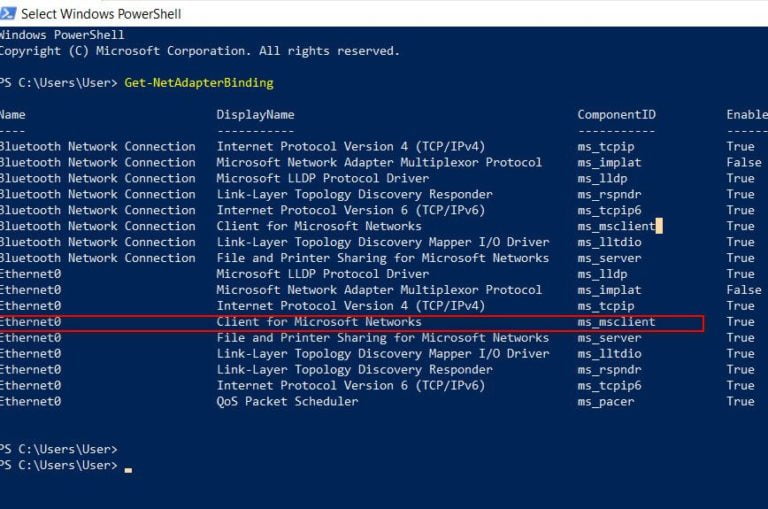Click the blinking cursor at the final prompt
This screenshot has width=768, height=509.
[128, 470]
